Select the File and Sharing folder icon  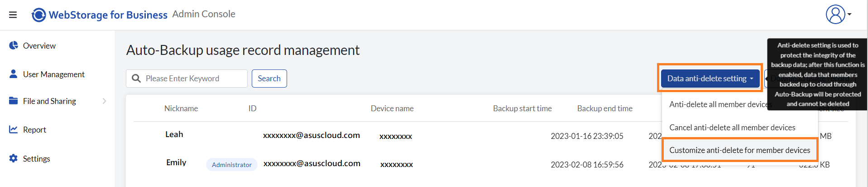14,101
